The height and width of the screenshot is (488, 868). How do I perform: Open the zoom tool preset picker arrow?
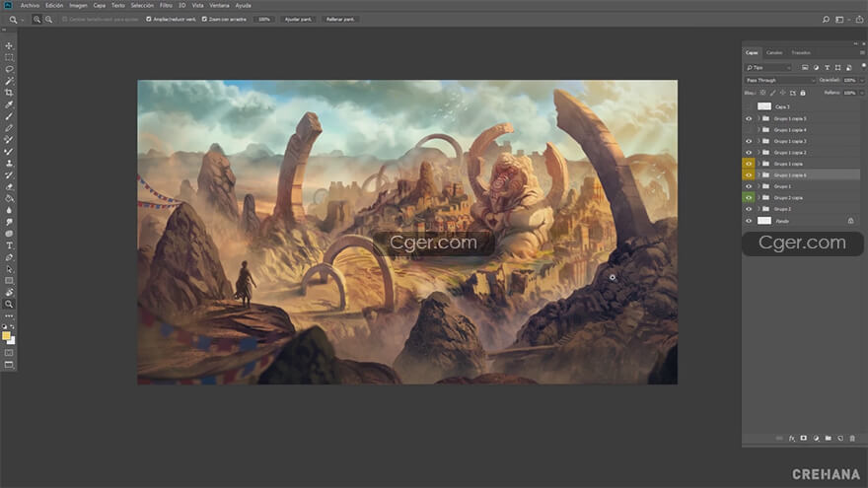click(22, 20)
